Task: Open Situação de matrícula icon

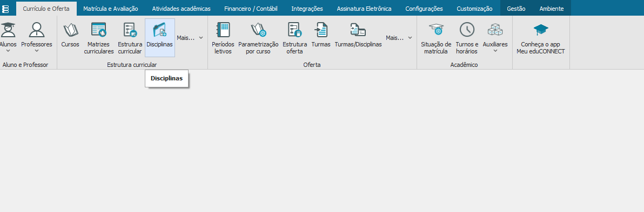Action: coord(436,29)
